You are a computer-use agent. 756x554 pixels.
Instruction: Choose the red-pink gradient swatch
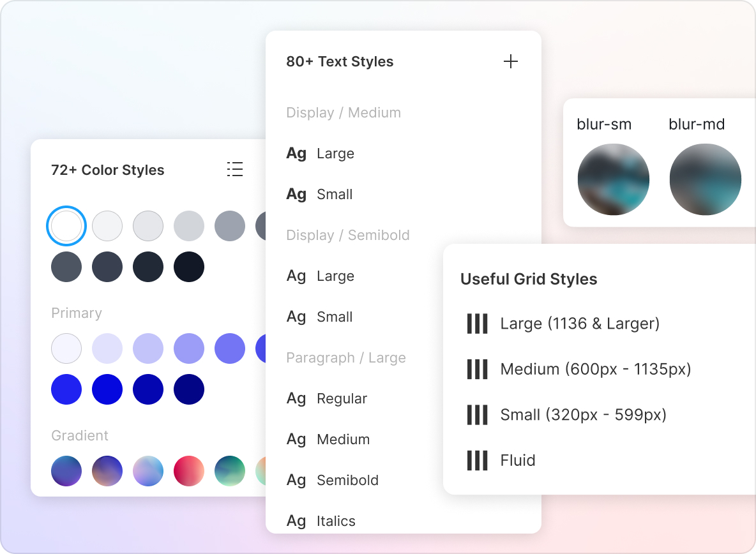coord(189,471)
